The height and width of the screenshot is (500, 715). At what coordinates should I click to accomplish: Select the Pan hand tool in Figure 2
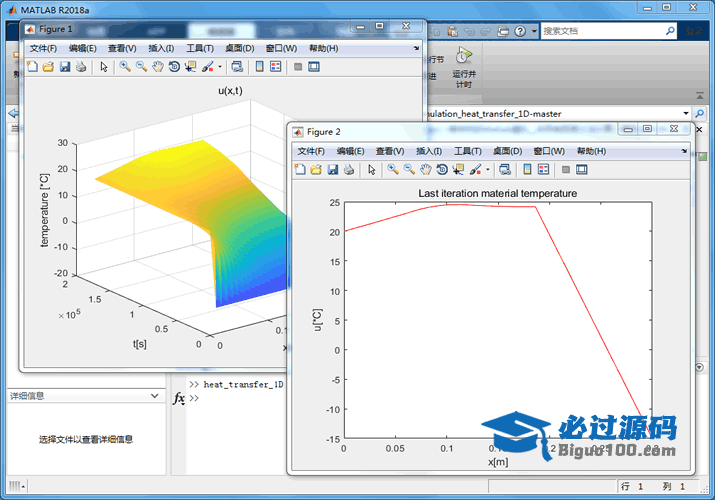tap(426, 170)
